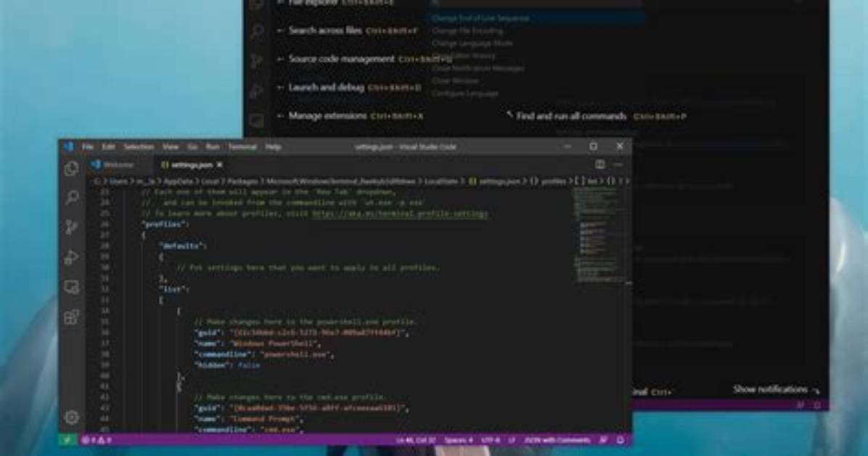Open Run and Debug icon in back window activity bar
The height and width of the screenshot is (456, 868).
[x=257, y=91]
